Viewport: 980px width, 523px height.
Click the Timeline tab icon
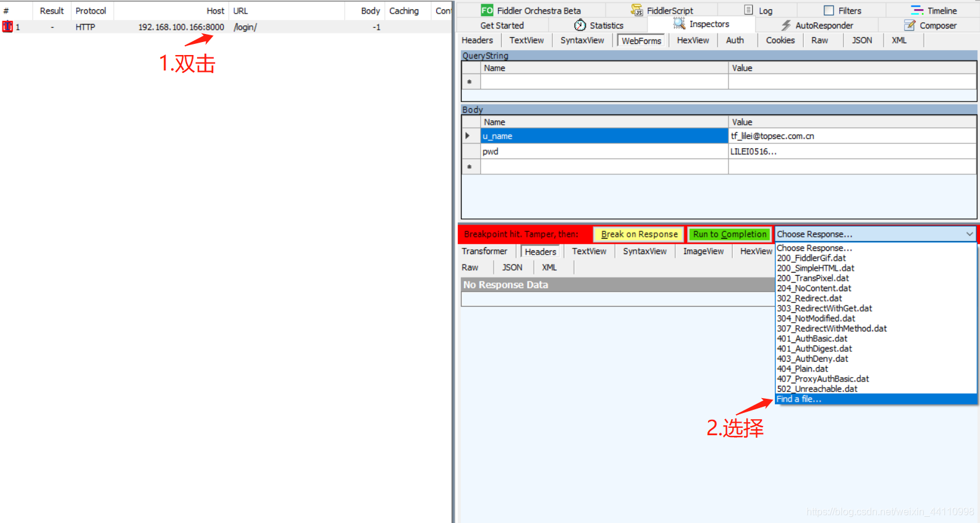917,10
